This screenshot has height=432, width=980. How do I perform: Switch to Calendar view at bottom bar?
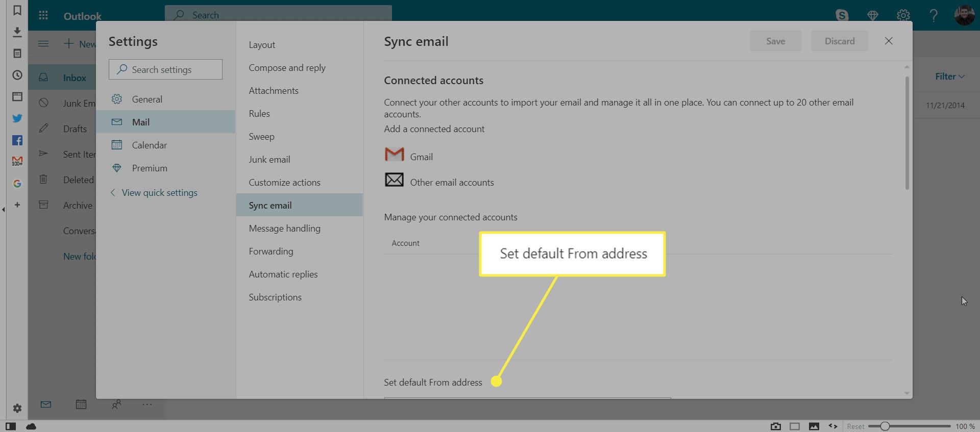coord(81,404)
